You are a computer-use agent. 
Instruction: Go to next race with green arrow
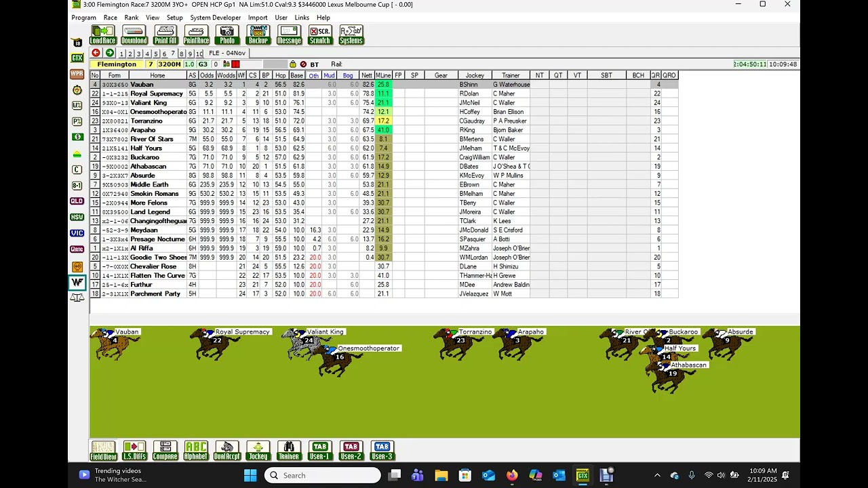[108, 53]
